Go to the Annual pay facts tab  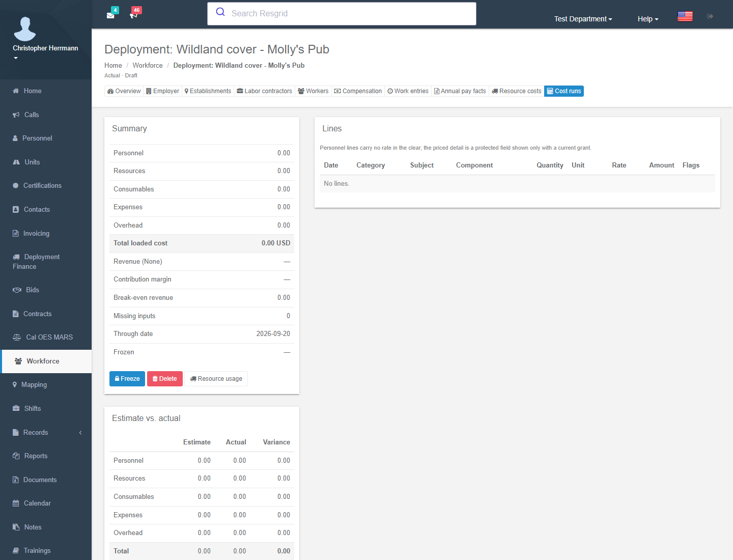pyautogui.click(x=460, y=91)
